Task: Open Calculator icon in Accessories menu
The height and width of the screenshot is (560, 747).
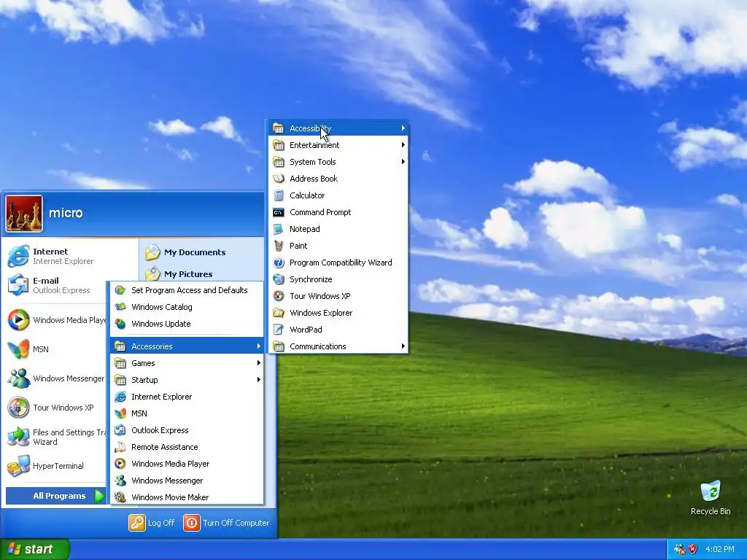Action: click(279, 195)
